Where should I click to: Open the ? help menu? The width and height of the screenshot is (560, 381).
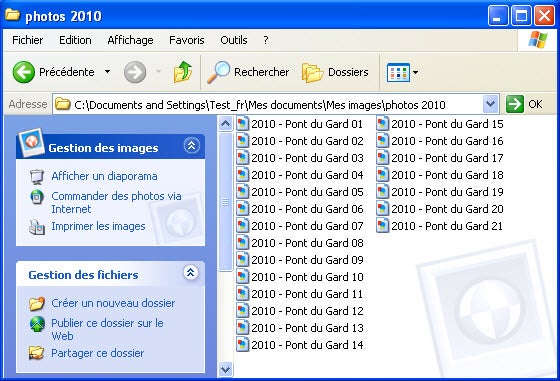266,40
